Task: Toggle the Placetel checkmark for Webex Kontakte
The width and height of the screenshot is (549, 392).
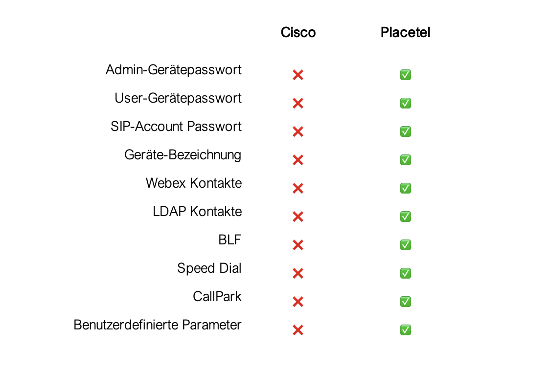Action: [x=406, y=188]
